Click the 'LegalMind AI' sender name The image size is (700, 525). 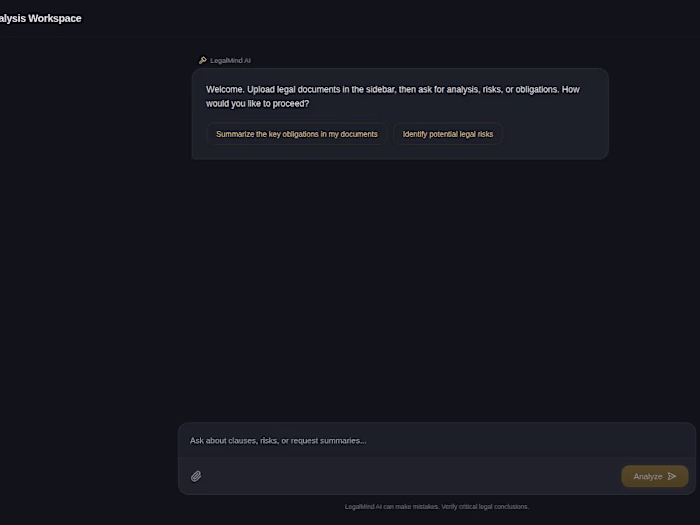coord(230,60)
